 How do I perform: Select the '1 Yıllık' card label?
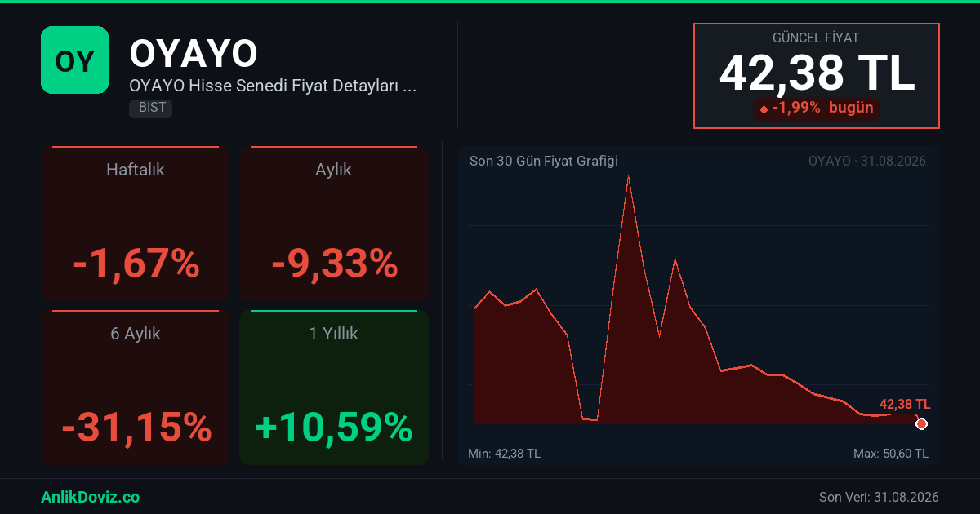pyautogui.click(x=334, y=334)
